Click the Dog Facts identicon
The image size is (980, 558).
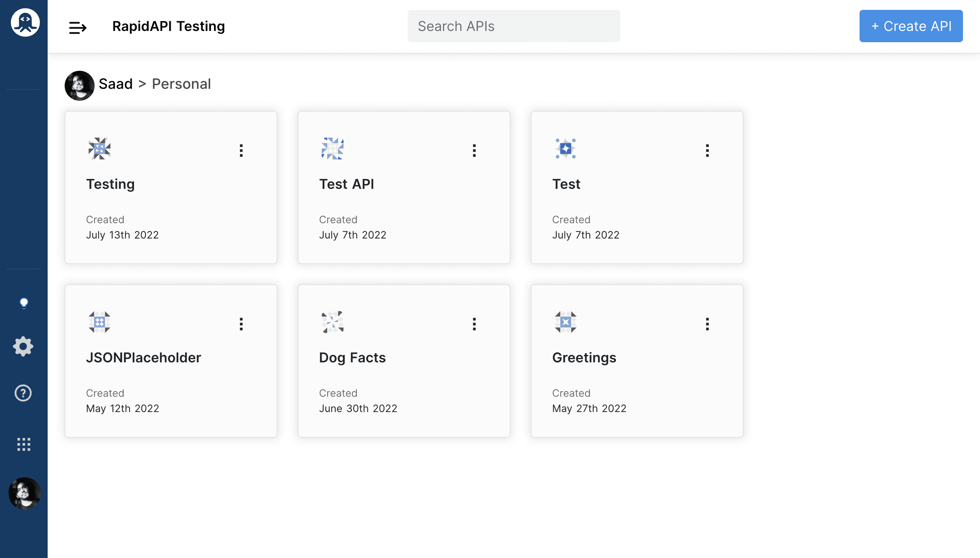coord(332,322)
